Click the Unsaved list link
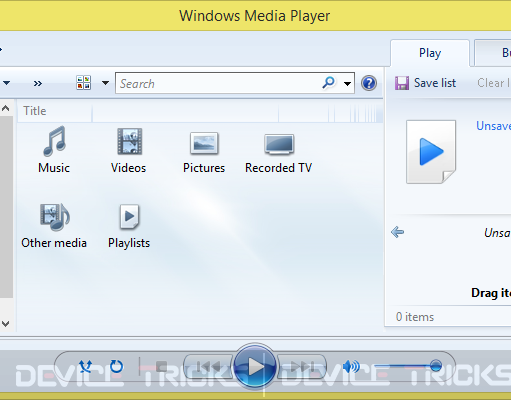This screenshot has width=511, height=400. pyautogui.click(x=493, y=126)
